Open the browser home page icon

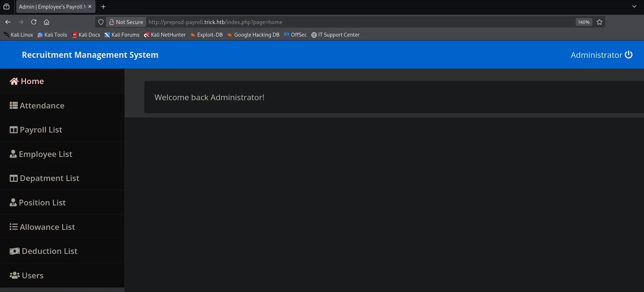tap(46, 22)
